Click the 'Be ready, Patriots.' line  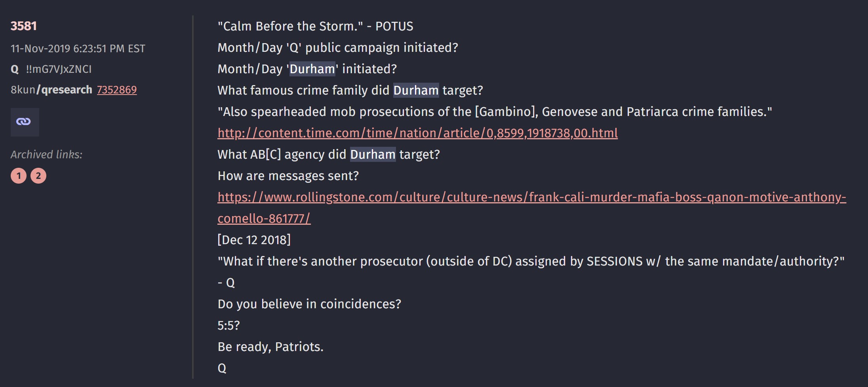[x=270, y=347]
